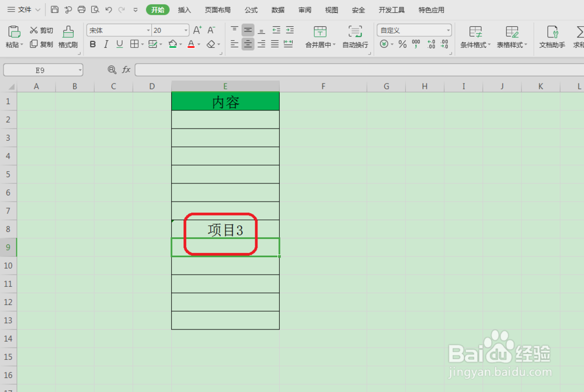Toggle Bold formatting
The height and width of the screenshot is (392, 584).
(x=93, y=44)
